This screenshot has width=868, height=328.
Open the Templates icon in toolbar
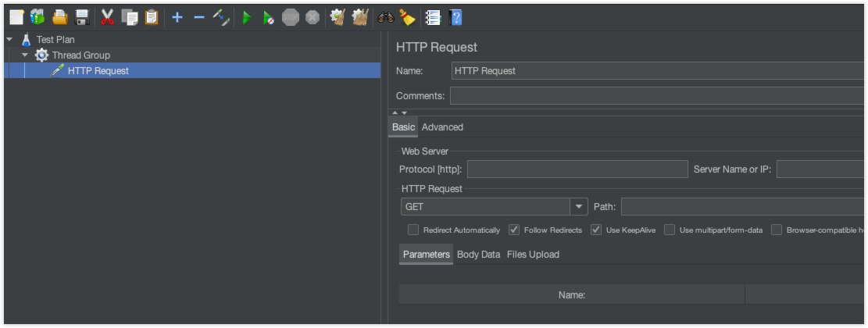38,18
